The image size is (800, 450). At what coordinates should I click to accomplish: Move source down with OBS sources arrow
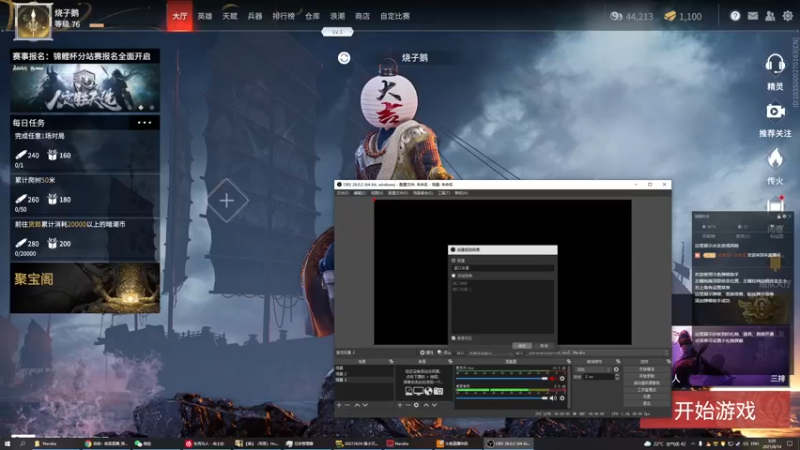(x=435, y=405)
